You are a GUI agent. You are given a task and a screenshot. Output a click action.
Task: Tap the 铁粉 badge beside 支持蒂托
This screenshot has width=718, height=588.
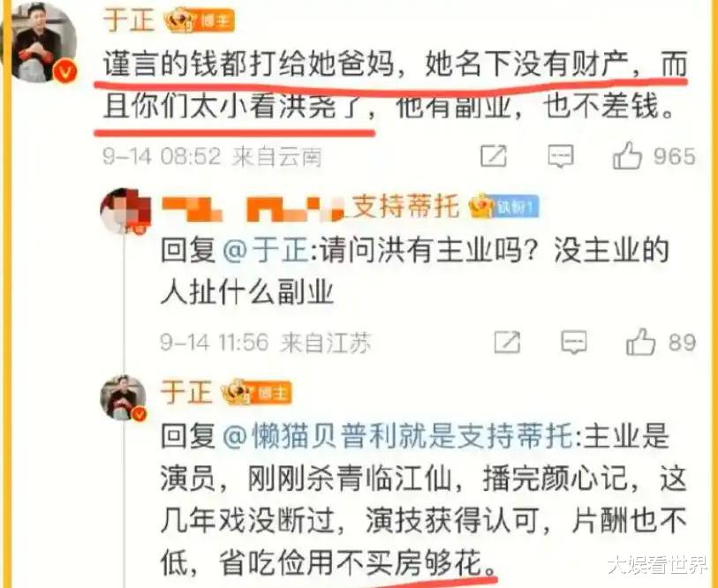coord(505,207)
